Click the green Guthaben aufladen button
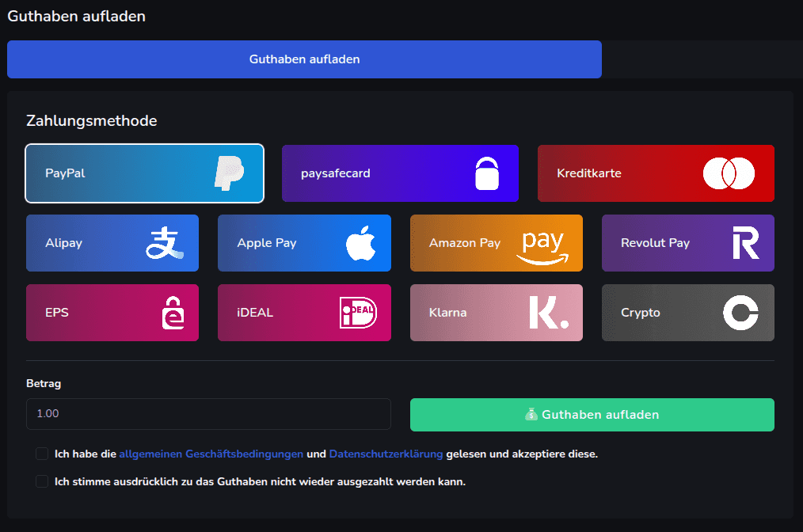The height and width of the screenshot is (532, 803). point(592,414)
